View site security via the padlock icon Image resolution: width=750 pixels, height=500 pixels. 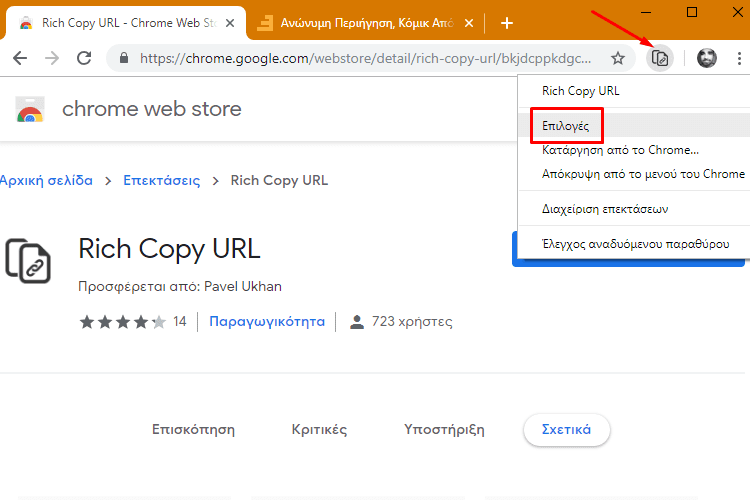(x=124, y=58)
